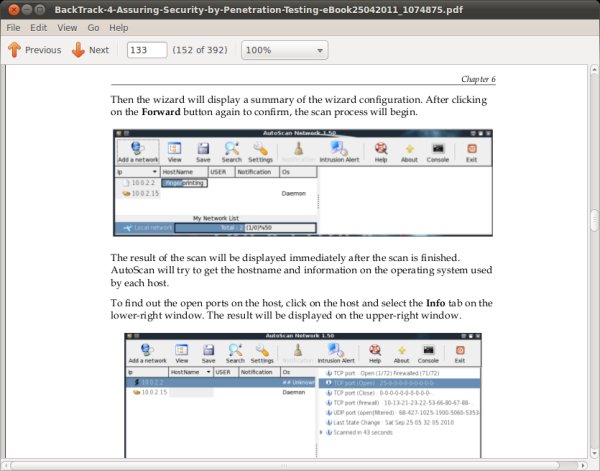Select the Local network row in My Network List
The height and width of the screenshot is (471, 600).
215,228
